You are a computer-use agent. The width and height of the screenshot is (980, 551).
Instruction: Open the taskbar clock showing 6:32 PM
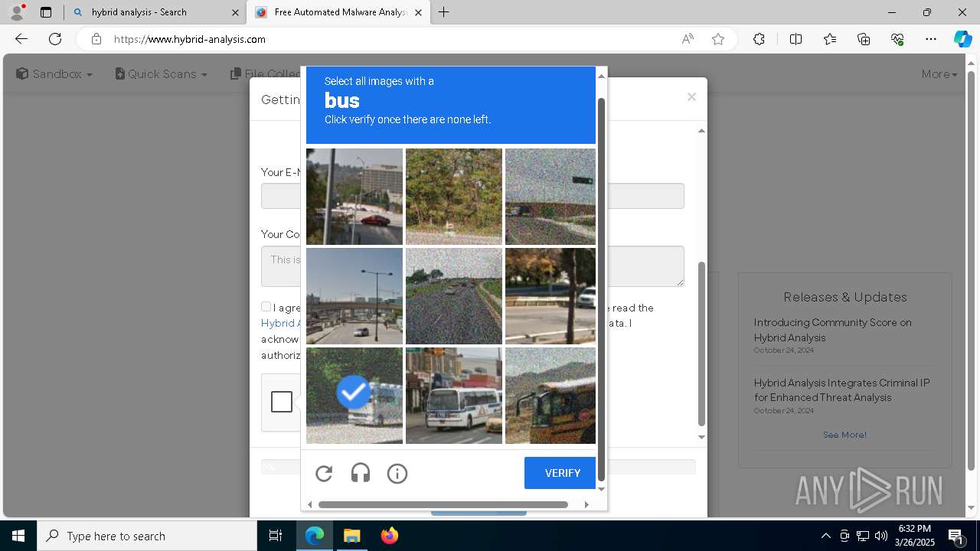915,536
